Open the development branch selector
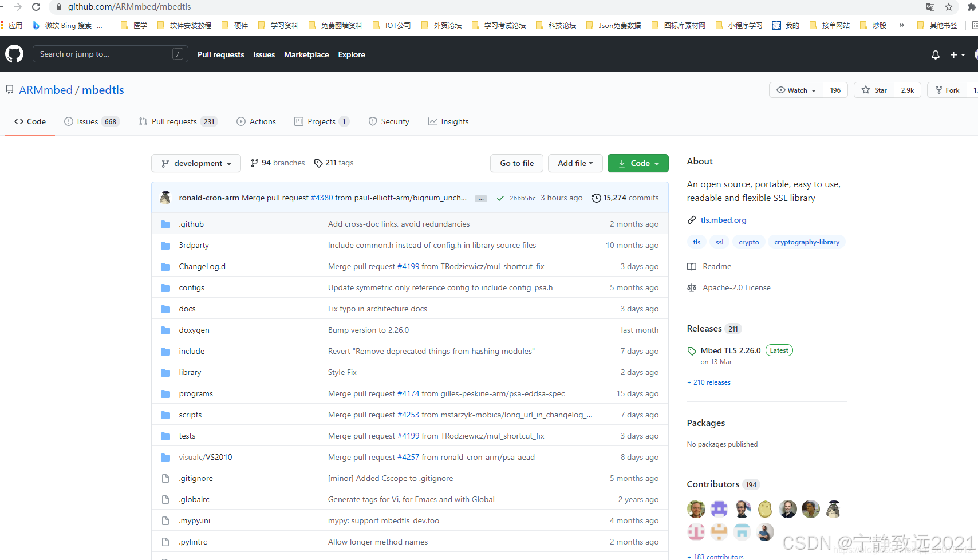The height and width of the screenshot is (560, 978). (x=196, y=163)
